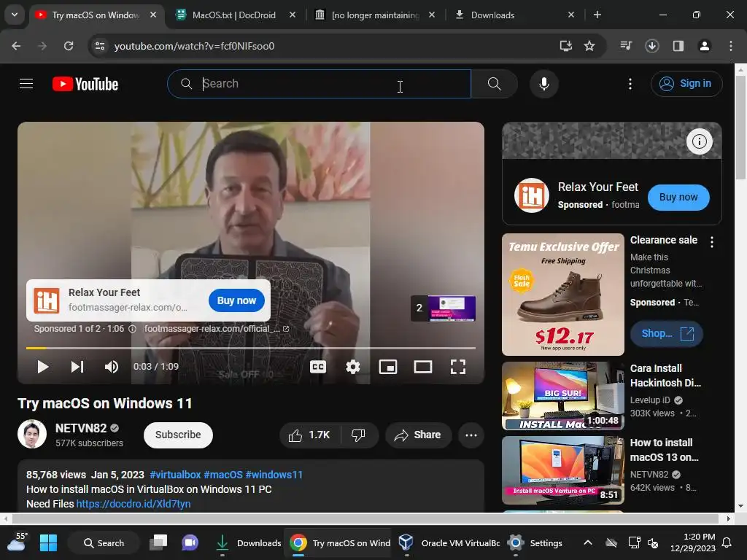Click the search magnifier button
This screenshot has width=747, height=560.
[494, 84]
